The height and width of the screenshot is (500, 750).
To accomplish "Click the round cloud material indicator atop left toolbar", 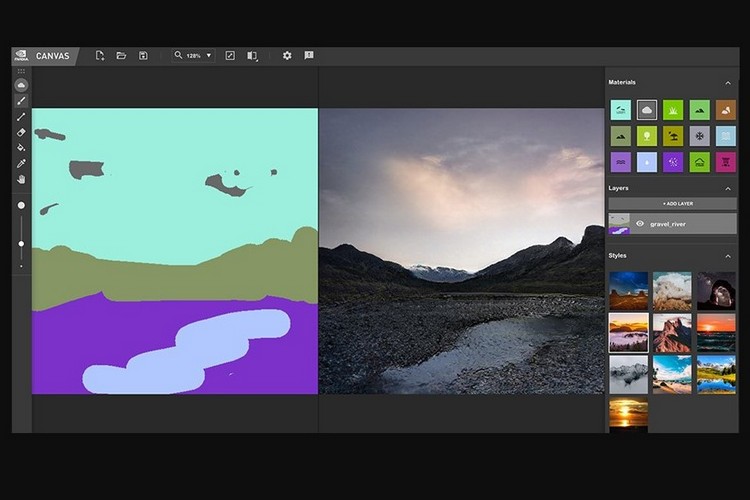I will click(x=21, y=85).
